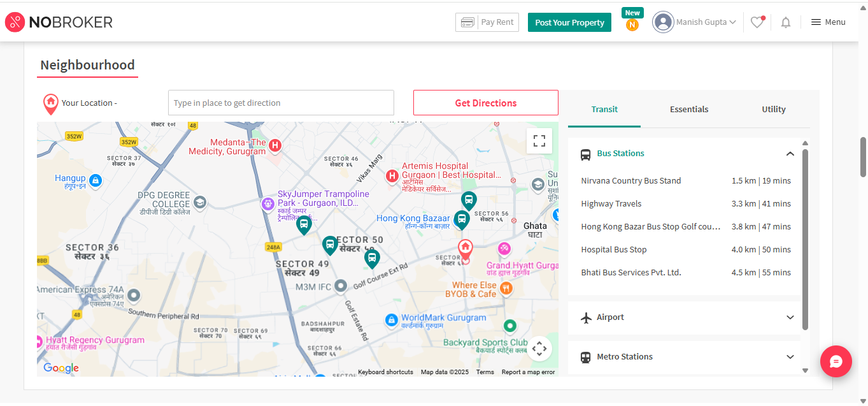Viewport: 868px width, 406px height.
Task: Switch to the Utility tab
Action: [x=774, y=109]
